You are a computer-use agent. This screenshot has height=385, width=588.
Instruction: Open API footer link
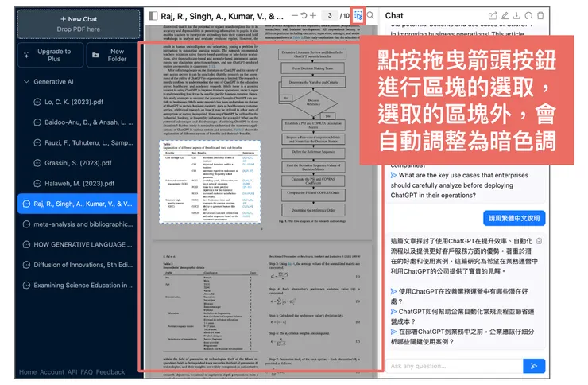72,371
